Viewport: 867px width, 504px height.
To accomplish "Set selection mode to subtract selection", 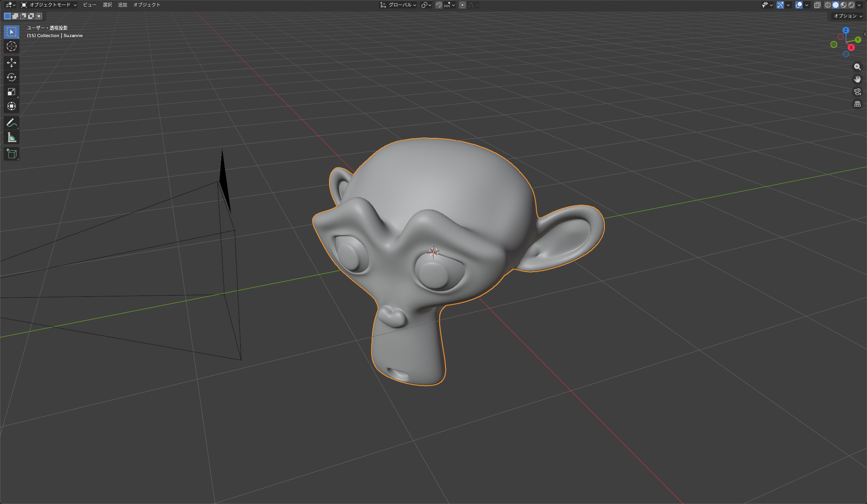I will pos(23,16).
